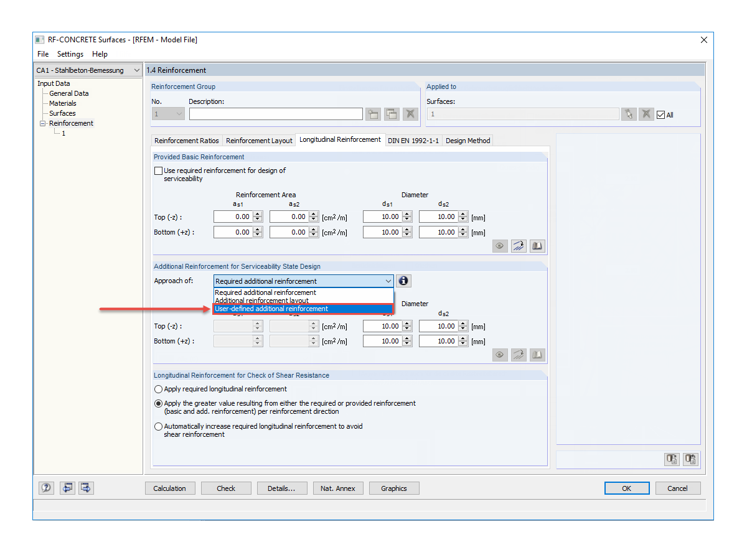Collapse the Approach of dropdown arrow
747x560 pixels.
388,281
